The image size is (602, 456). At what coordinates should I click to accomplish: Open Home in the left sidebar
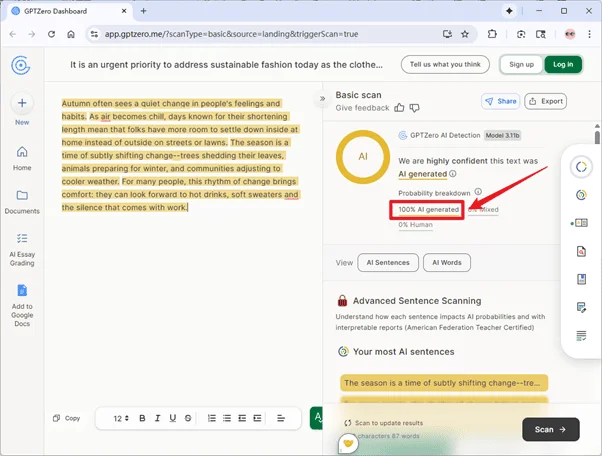click(x=22, y=157)
